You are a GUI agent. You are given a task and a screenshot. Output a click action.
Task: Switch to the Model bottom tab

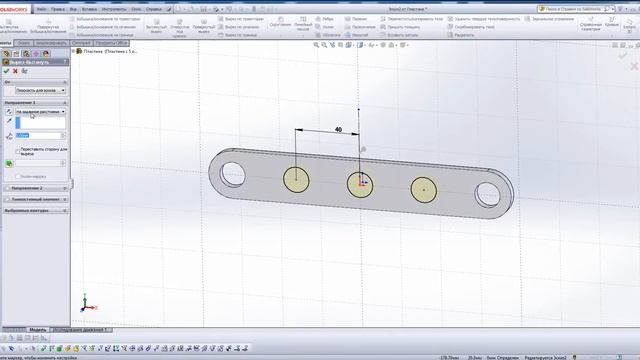pyautogui.click(x=38, y=329)
